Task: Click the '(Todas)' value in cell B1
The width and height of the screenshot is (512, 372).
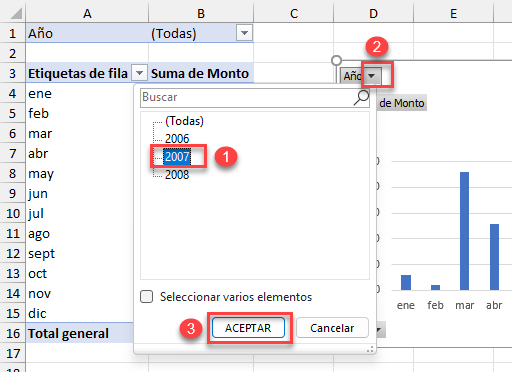Action: point(173,33)
